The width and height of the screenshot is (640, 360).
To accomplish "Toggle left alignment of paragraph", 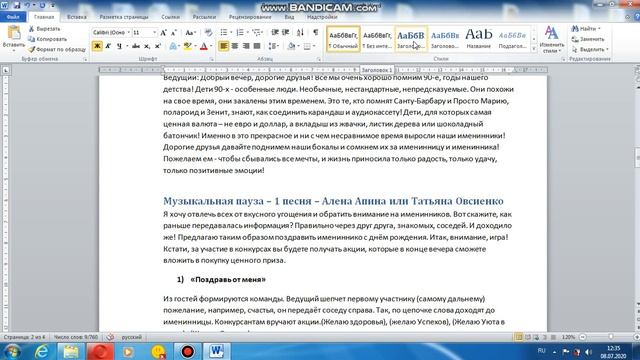I will coord(224,46).
